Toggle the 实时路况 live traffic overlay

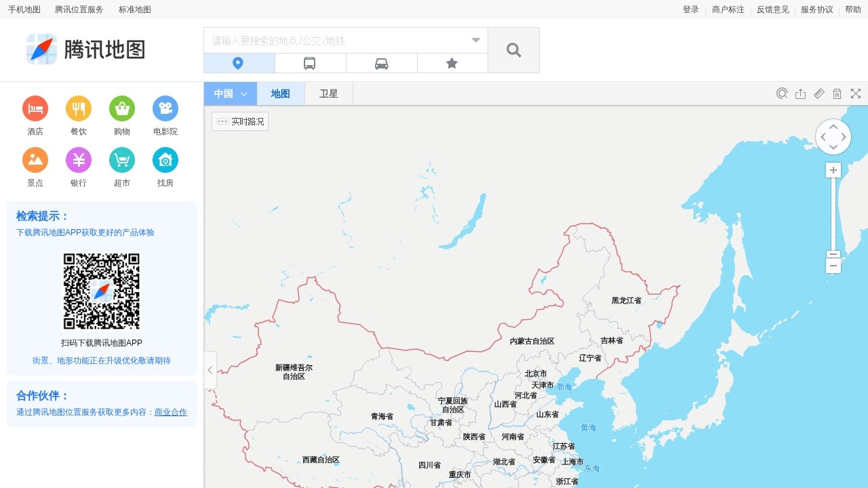pyautogui.click(x=239, y=121)
